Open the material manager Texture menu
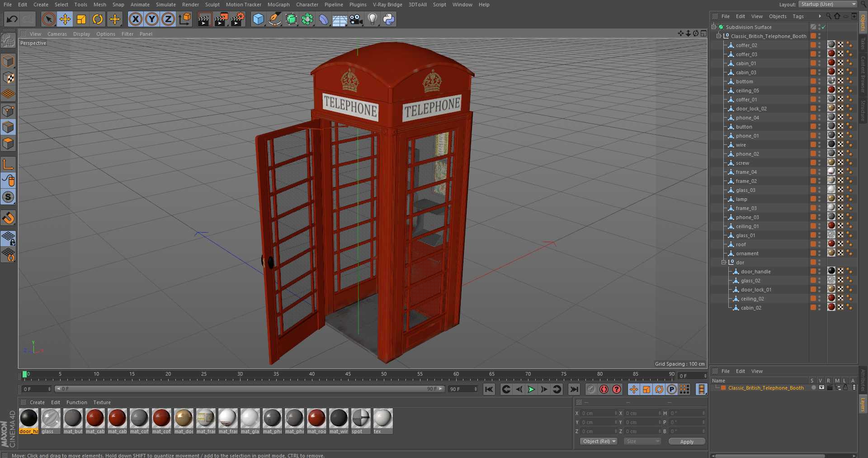Image resolution: width=868 pixels, height=458 pixels. (102, 402)
